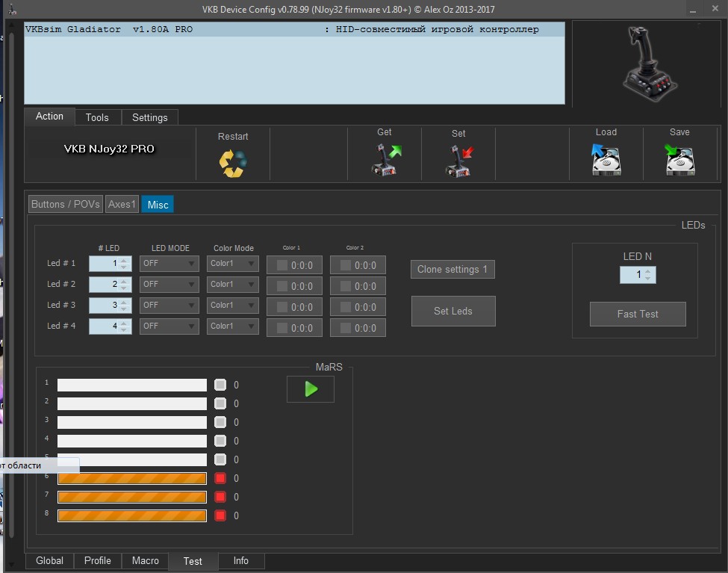
Task: Toggle MaRS row 1 gray indicator
Action: (220, 385)
